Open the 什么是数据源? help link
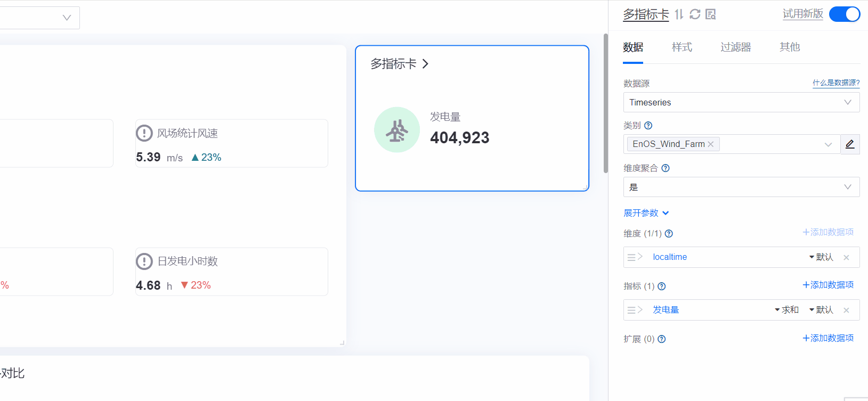The width and height of the screenshot is (868, 401). 835,83
